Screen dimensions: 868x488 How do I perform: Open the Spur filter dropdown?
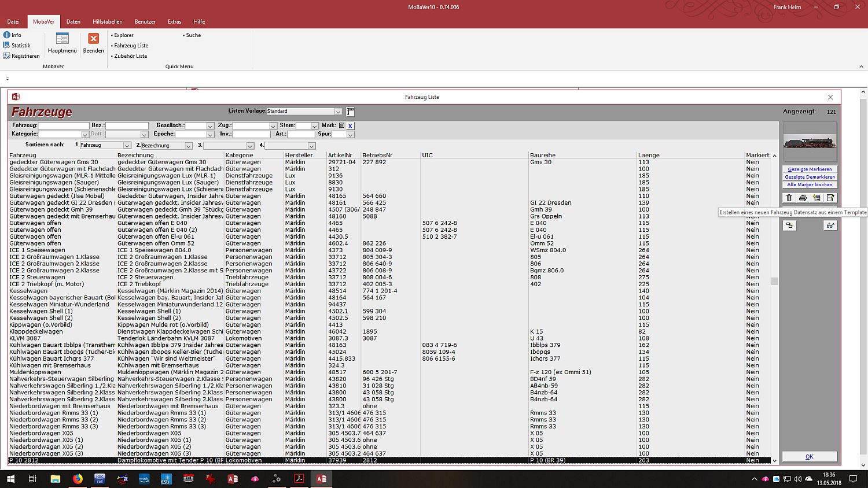[x=350, y=135]
